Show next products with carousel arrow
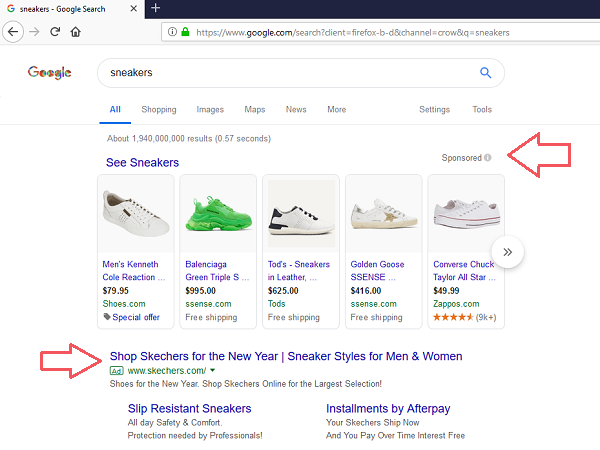The image size is (600, 450). [x=507, y=252]
